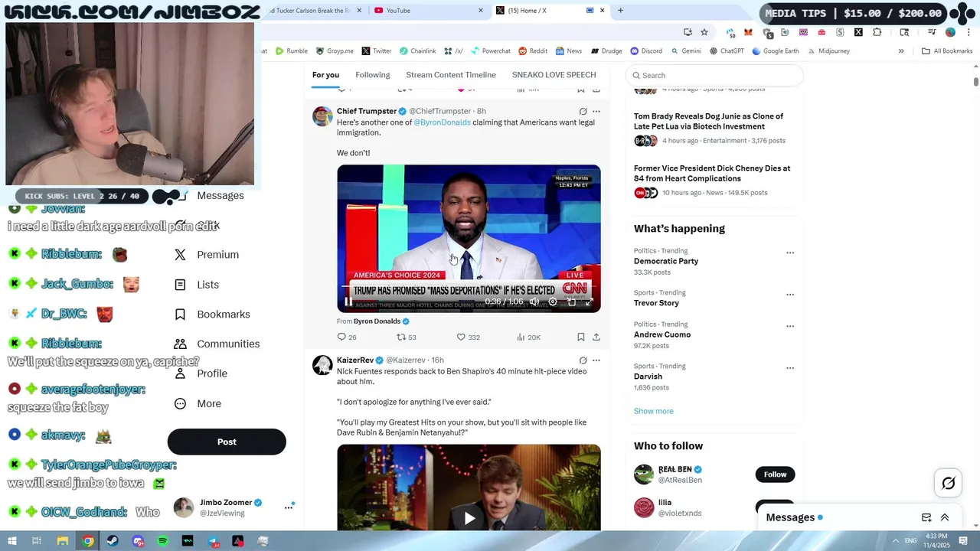This screenshot has height=551, width=980.
Task: Reply to Chief Trumpster post showing 26 comments
Action: (347, 337)
